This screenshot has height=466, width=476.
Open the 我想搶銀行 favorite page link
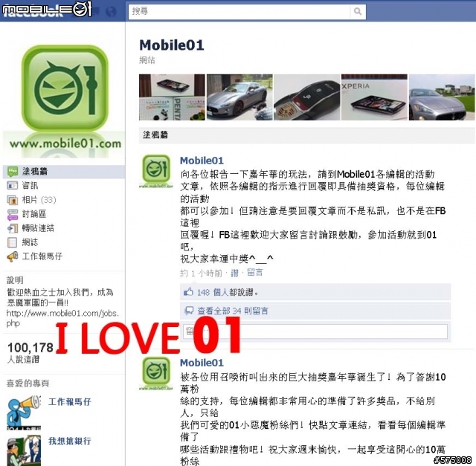click(x=69, y=441)
